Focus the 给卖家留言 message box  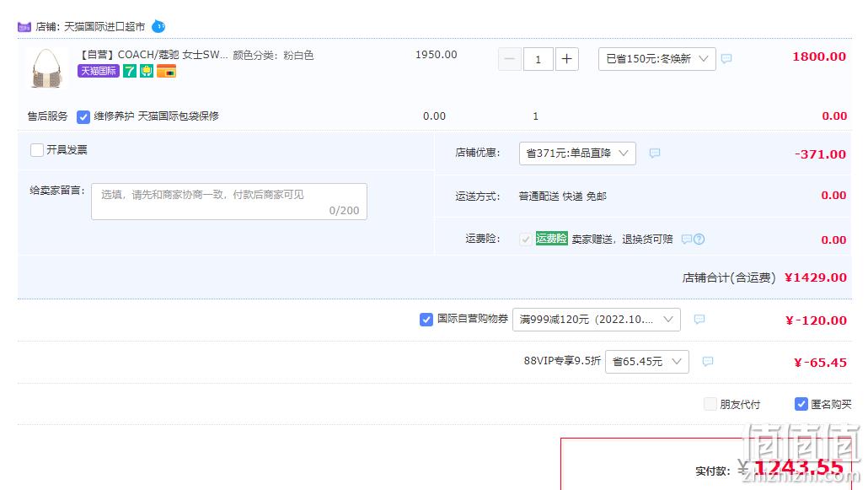pyautogui.click(x=229, y=202)
